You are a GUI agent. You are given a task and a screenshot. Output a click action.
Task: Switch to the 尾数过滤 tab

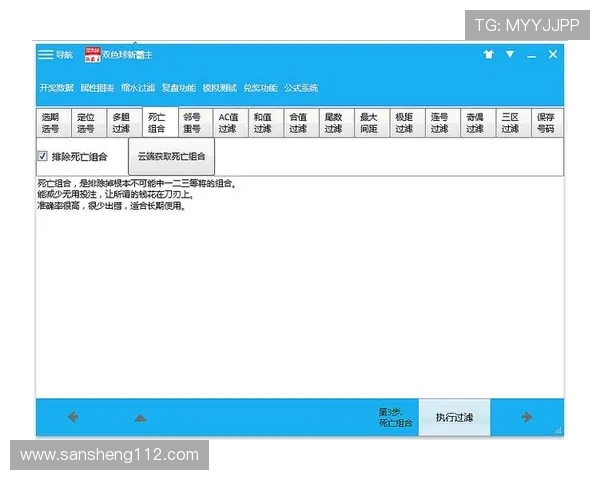coord(337,123)
